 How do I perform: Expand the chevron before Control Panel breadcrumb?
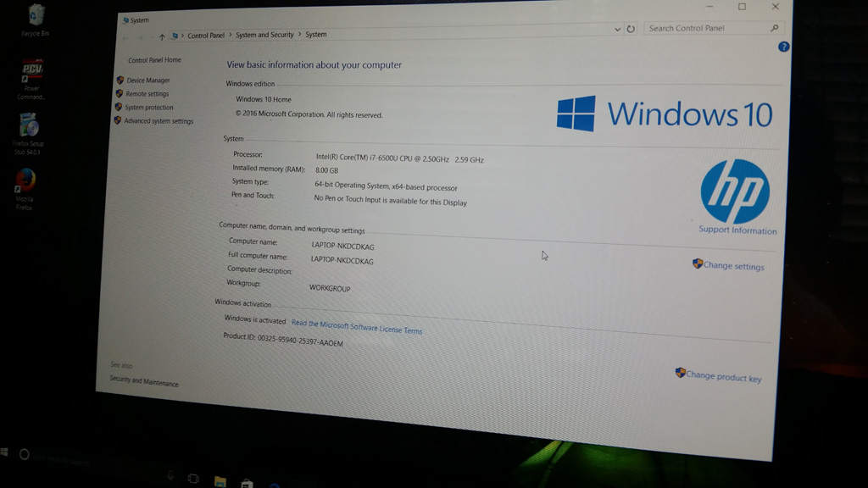[x=183, y=36]
